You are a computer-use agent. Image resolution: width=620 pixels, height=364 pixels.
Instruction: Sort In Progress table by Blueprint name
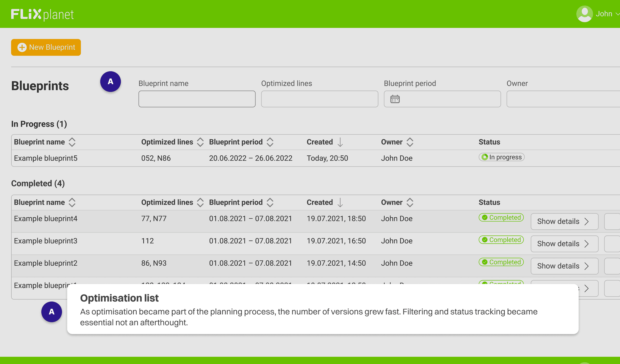pyautogui.click(x=72, y=142)
